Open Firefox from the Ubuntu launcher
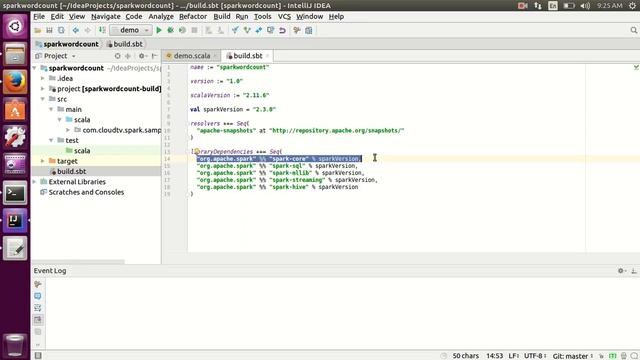Viewport: 640px width, 360px height. point(15,82)
